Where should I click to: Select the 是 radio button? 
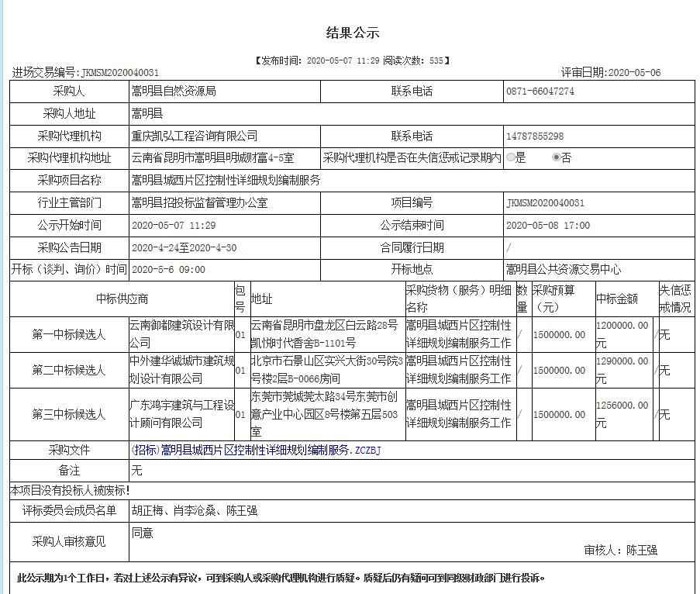511,157
